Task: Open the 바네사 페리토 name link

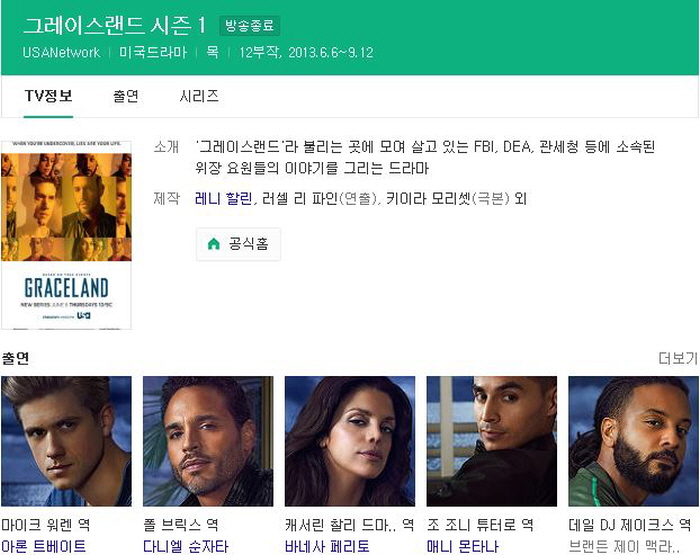Action: point(327,546)
